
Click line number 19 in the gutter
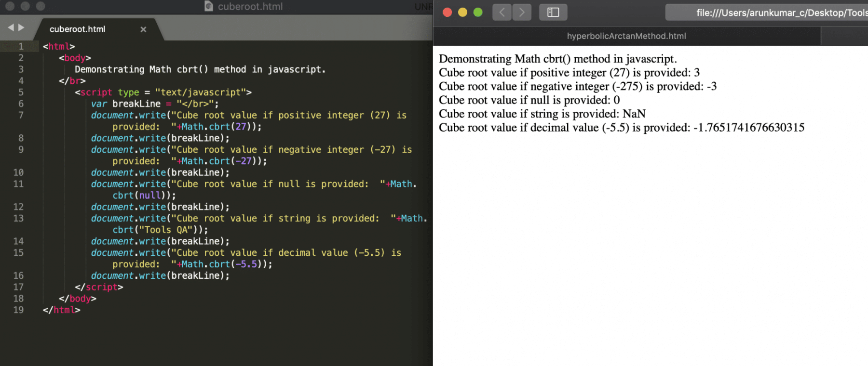point(18,310)
